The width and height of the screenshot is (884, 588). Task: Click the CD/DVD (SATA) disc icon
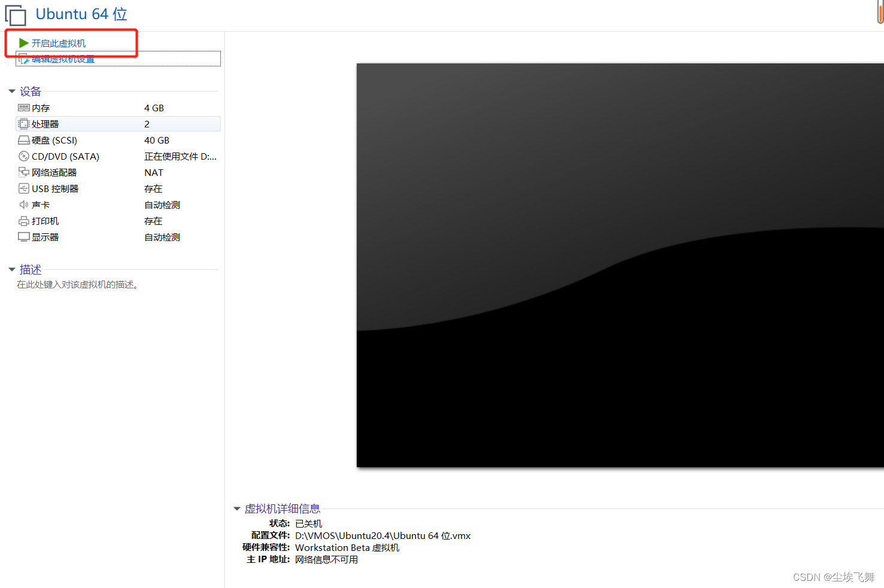pyautogui.click(x=24, y=156)
